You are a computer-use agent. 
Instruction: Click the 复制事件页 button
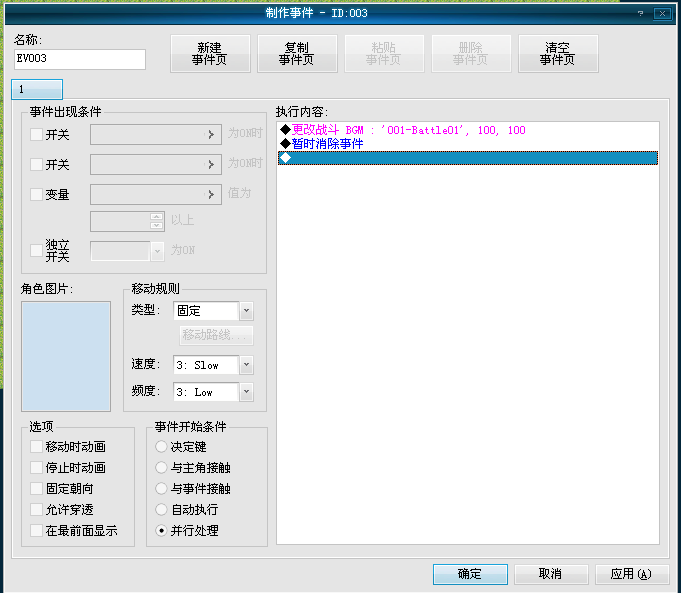click(297, 54)
